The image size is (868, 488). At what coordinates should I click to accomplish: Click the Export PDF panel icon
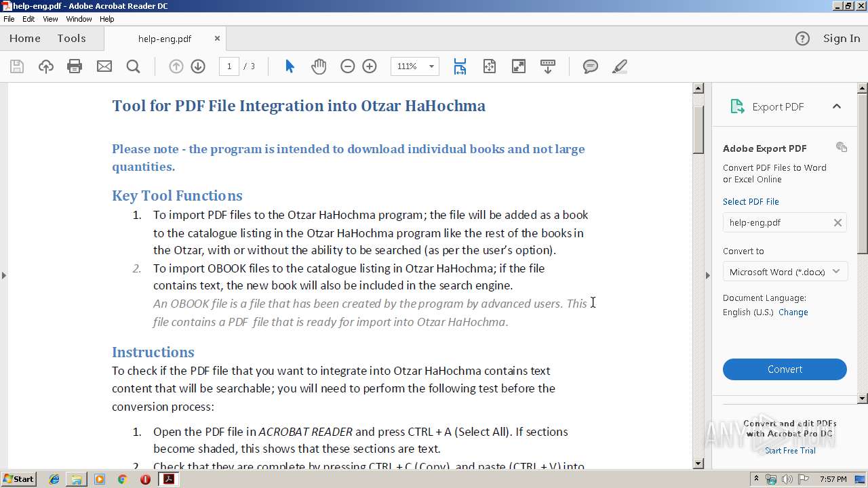pyautogui.click(x=737, y=106)
